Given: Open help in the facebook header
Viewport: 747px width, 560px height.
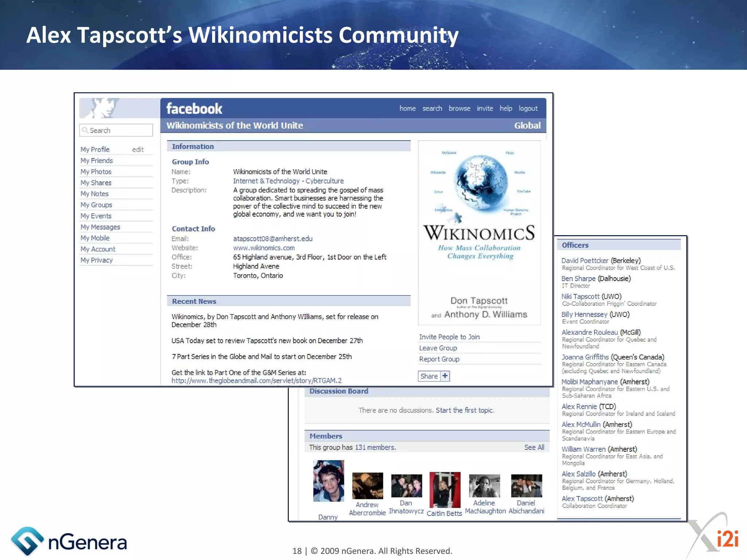Looking at the screenshot, I should tap(506, 108).
